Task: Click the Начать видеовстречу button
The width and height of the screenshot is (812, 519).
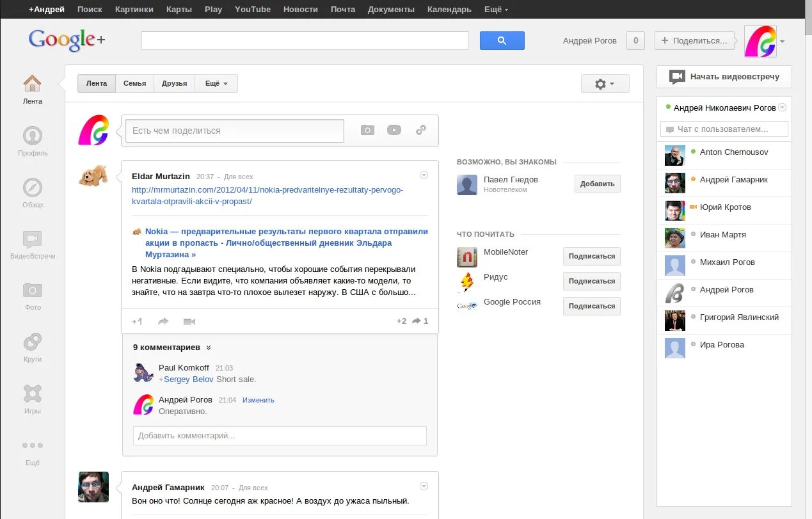Action: (724, 77)
